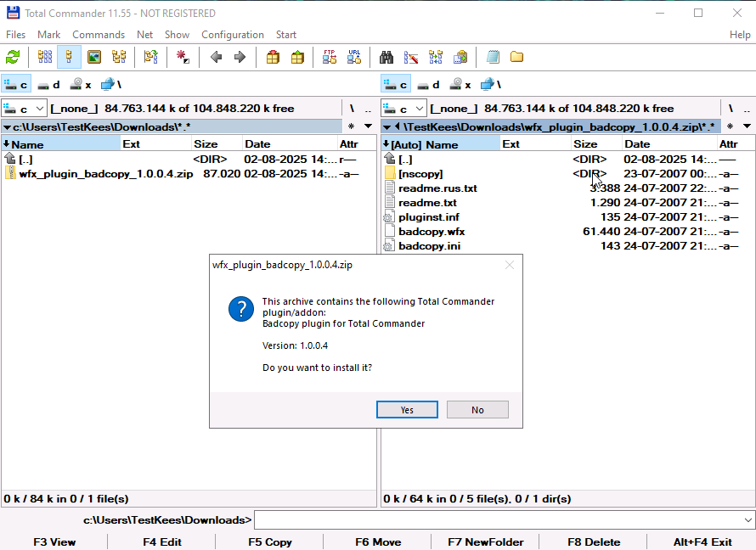
Task: Open the Start menu in the menu bar
Action: point(286,35)
